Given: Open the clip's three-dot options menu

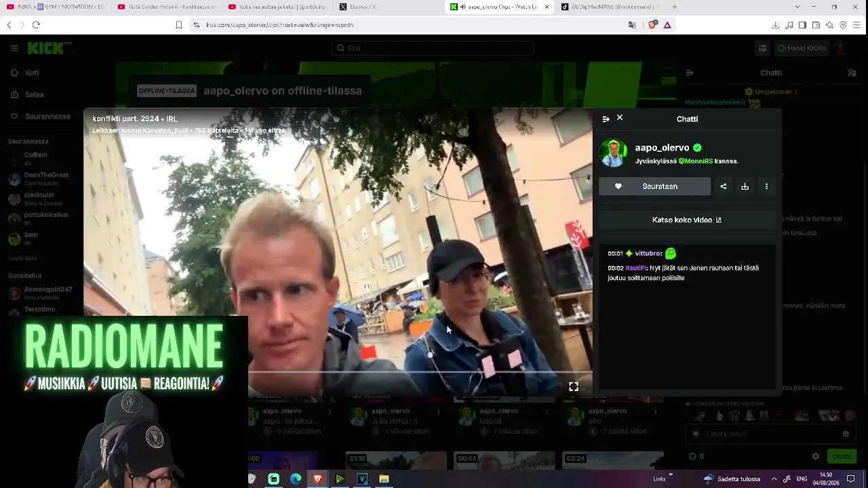Looking at the screenshot, I should point(766,186).
